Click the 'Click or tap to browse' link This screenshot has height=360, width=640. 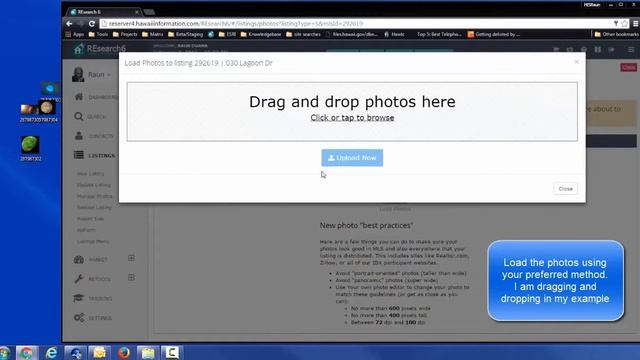click(352, 118)
